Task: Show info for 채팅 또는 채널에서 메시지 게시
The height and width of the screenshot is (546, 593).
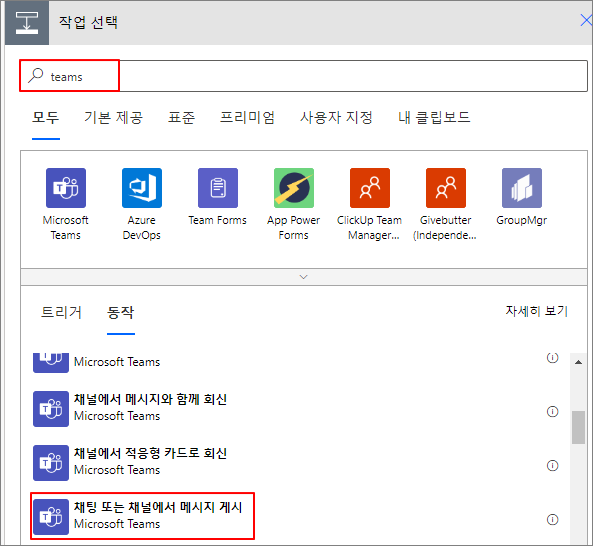Action: [x=553, y=520]
